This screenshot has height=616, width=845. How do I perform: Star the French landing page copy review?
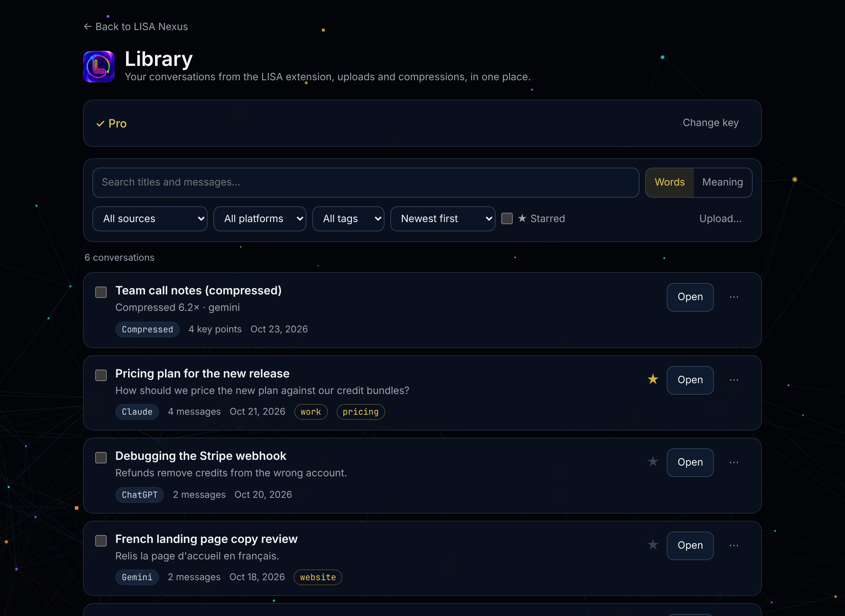point(653,545)
